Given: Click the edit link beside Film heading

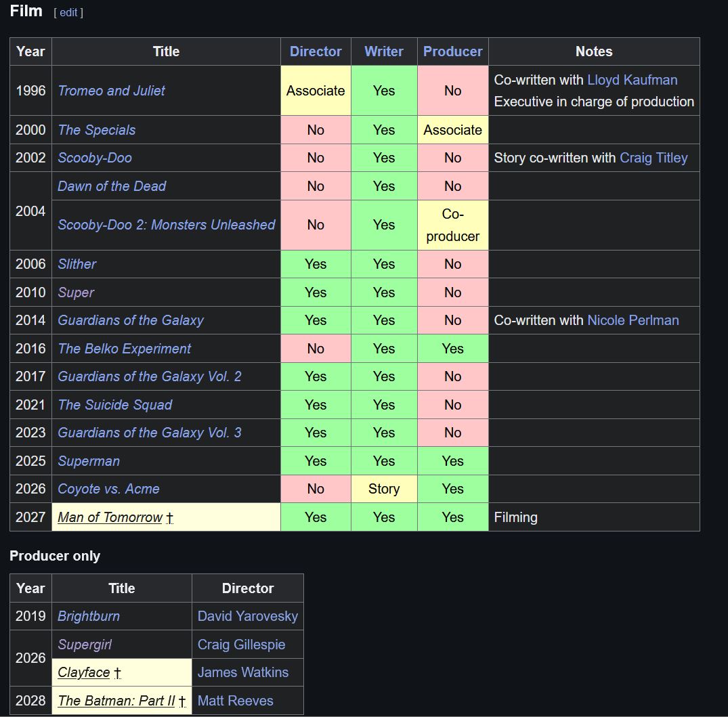Looking at the screenshot, I should 68,13.
